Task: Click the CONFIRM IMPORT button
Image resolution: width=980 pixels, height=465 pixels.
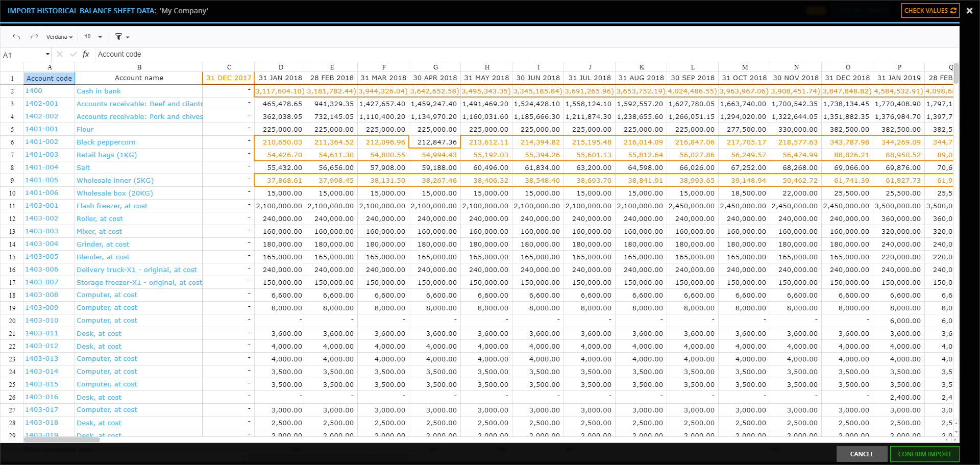Action: 924,454
